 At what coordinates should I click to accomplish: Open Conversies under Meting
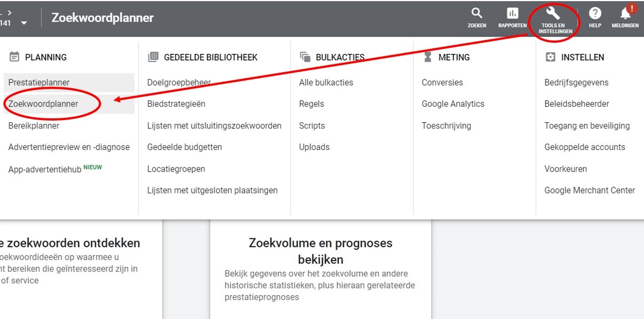tap(442, 82)
